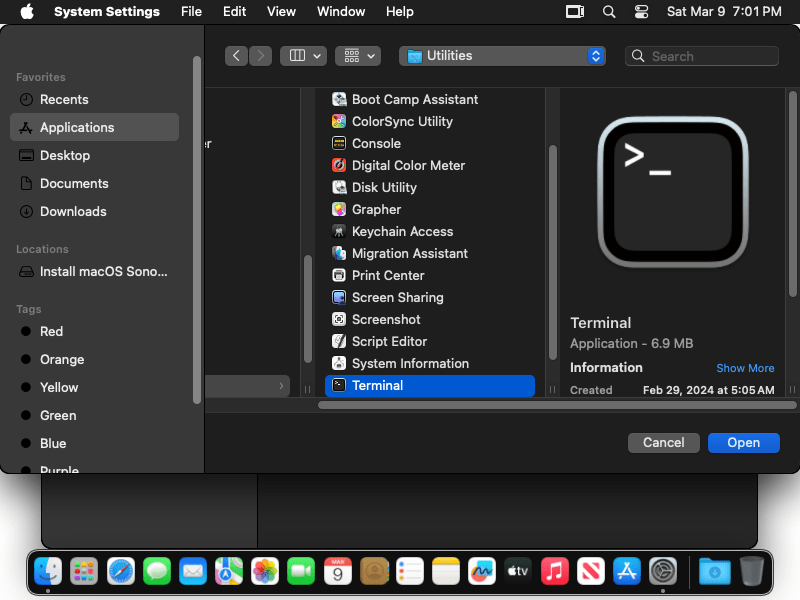Screen dimensions: 800x600
Task: Open the Window menu
Action: click(341, 12)
